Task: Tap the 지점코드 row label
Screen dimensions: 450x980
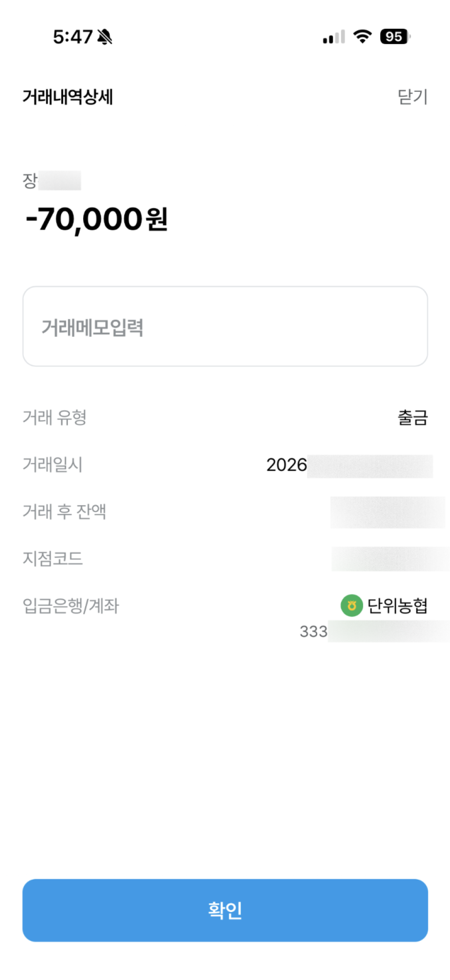Action: click(53, 559)
